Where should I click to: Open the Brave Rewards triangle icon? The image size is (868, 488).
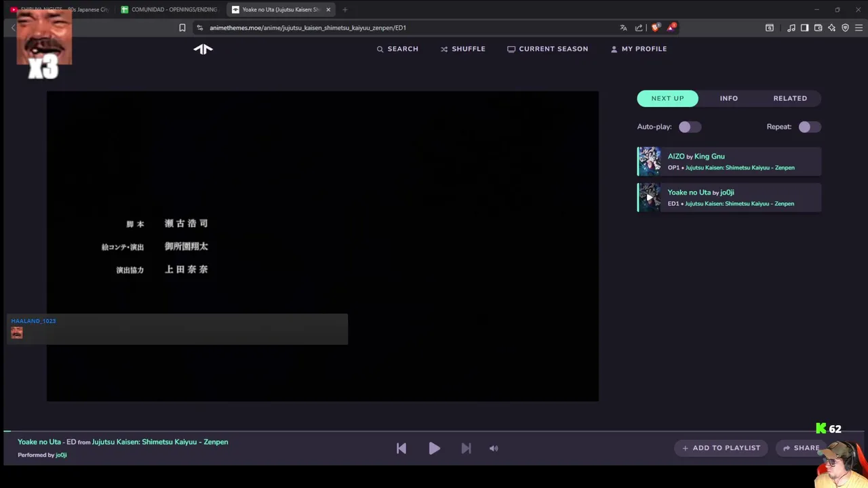click(671, 28)
